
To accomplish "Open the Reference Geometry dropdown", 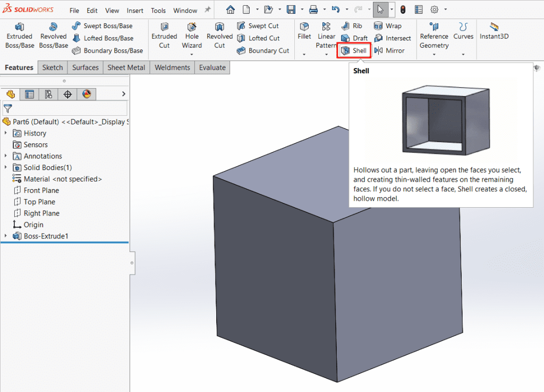I will pos(434,54).
